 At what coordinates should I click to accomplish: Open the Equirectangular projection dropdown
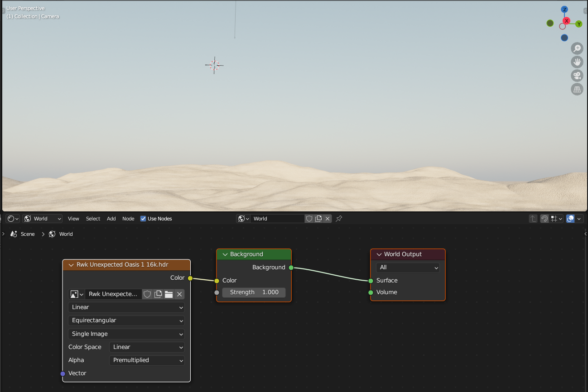(x=126, y=320)
